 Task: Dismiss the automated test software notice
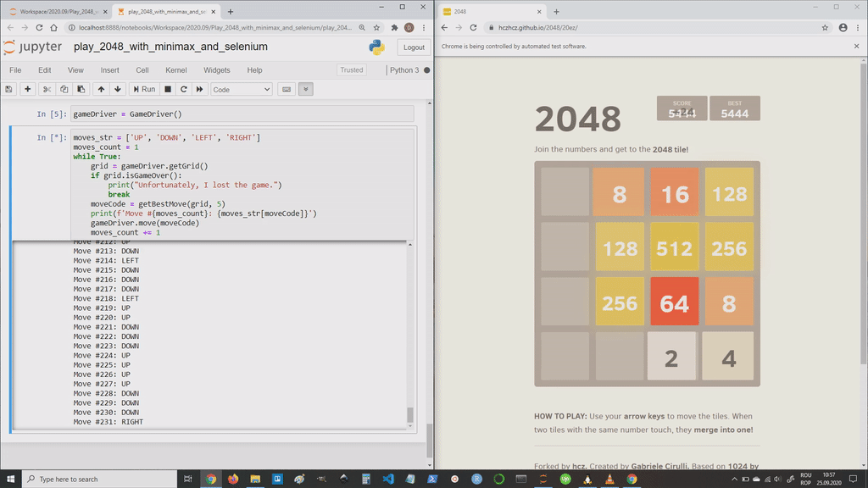tap(856, 46)
